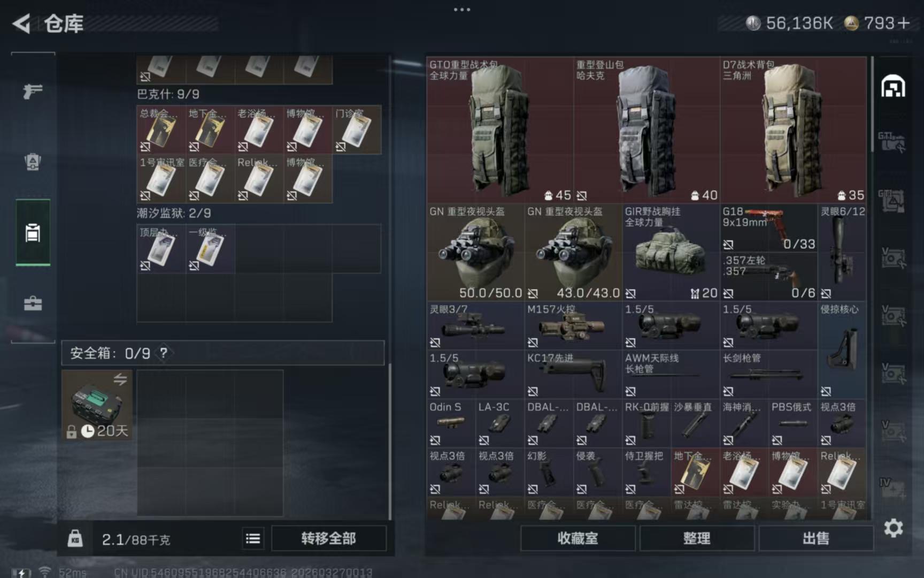Open the three-dot menu at top center

462,10
